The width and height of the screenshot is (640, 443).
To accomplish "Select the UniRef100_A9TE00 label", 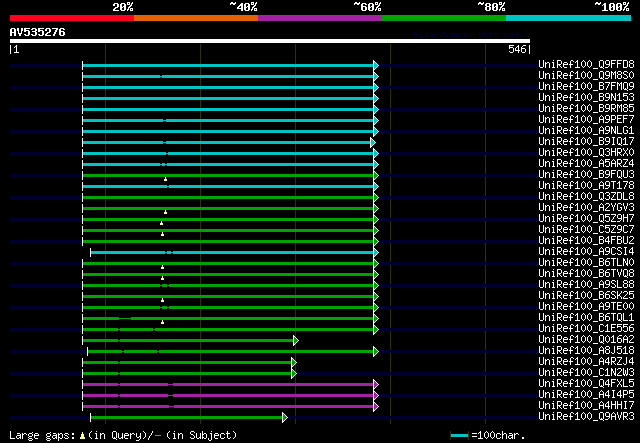I will click(x=586, y=307).
